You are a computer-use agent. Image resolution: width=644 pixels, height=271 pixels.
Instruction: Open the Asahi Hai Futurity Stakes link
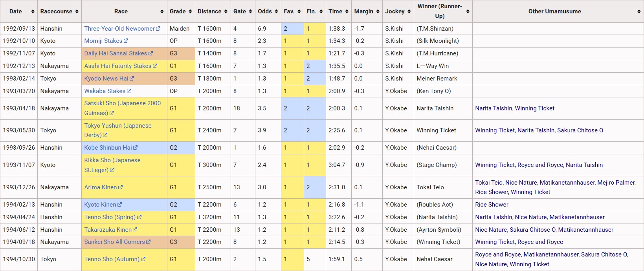click(x=118, y=66)
